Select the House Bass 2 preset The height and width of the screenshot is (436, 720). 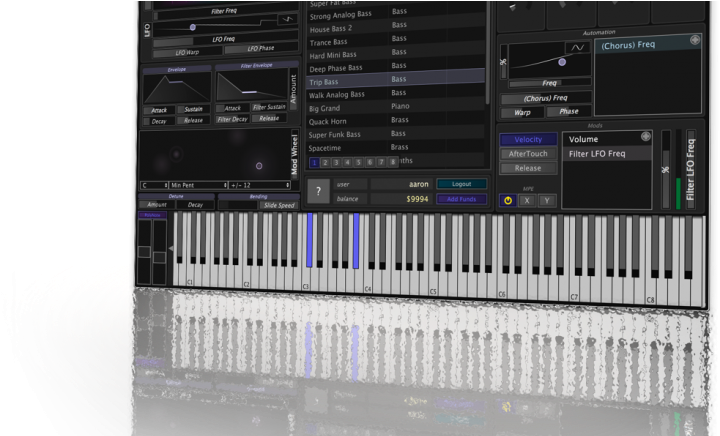(x=395, y=27)
